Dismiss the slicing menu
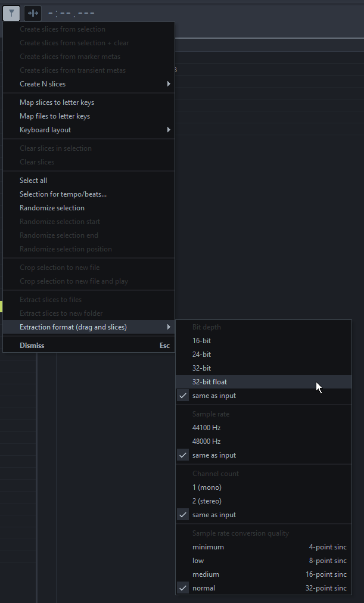364x603 pixels. [x=32, y=346]
